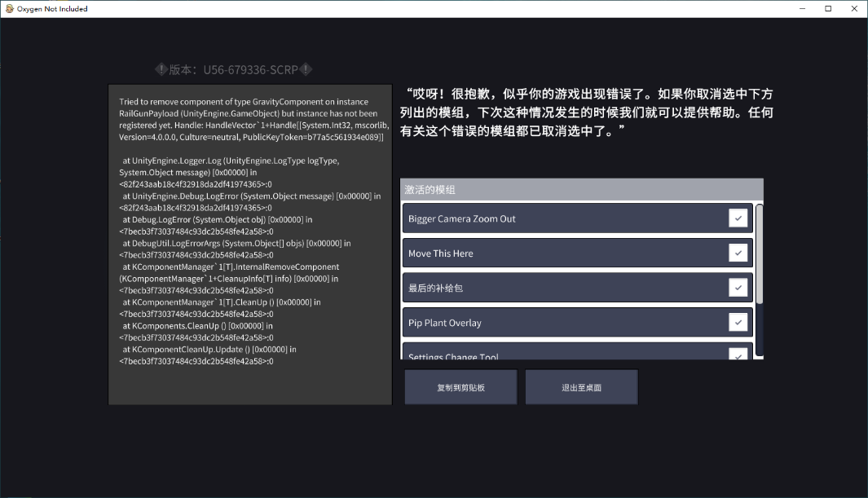
Task: Select the Pip Plant Overlay mod name
Action: point(444,323)
